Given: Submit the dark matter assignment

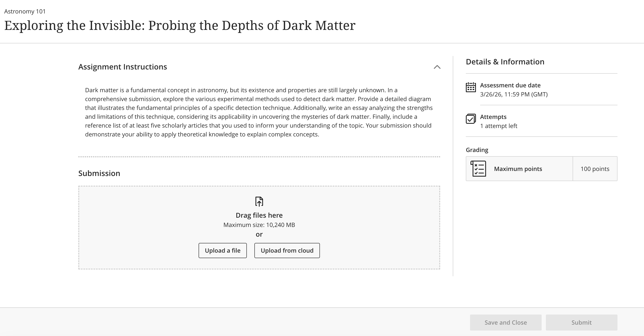Looking at the screenshot, I should coord(581,323).
